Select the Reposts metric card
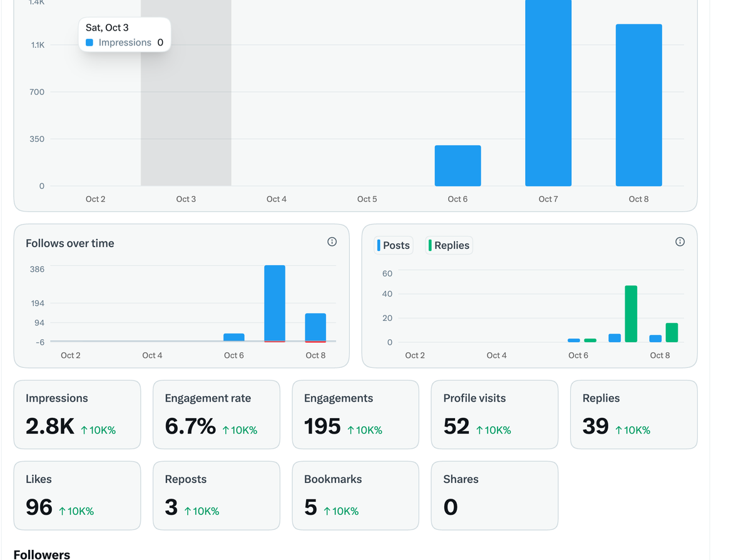Screen dimensions: 751x560 tap(217, 496)
